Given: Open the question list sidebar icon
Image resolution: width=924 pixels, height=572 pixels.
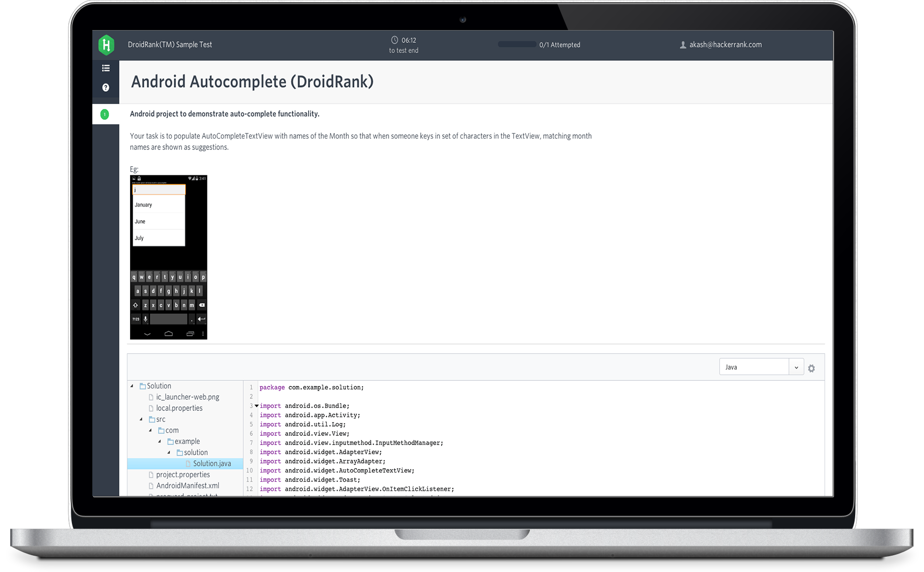Looking at the screenshot, I should pos(106,68).
